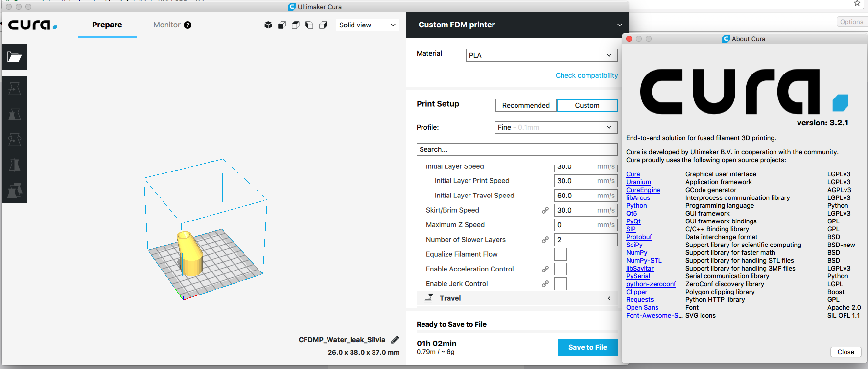Click the Initial Layer Travel Speed value field
The height and width of the screenshot is (369, 868).
pyautogui.click(x=586, y=196)
